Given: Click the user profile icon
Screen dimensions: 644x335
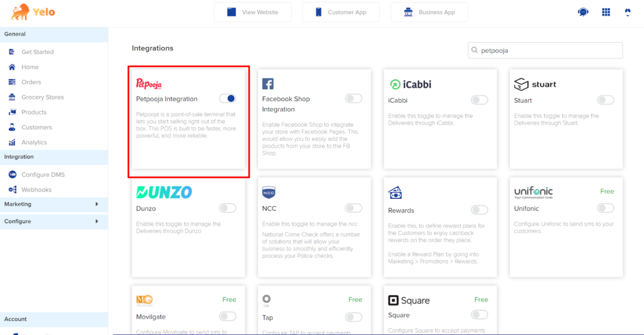Looking at the screenshot, I should point(628,12).
